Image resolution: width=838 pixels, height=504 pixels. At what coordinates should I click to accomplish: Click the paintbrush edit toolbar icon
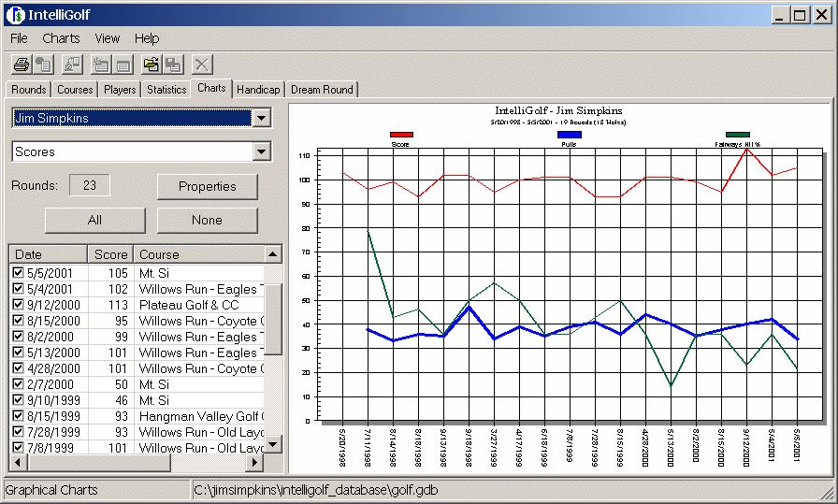pyautogui.click(x=72, y=65)
